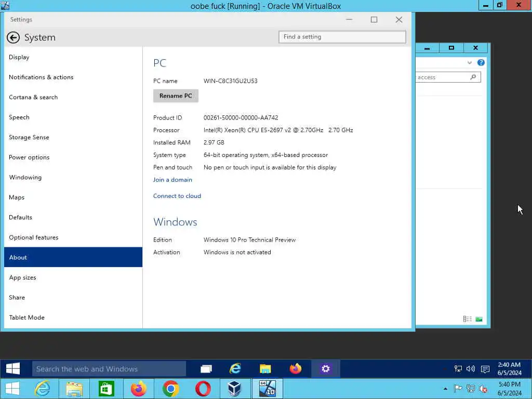Open App sizes category
This screenshot has height=399, width=532.
pyautogui.click(x=73, y=277)
